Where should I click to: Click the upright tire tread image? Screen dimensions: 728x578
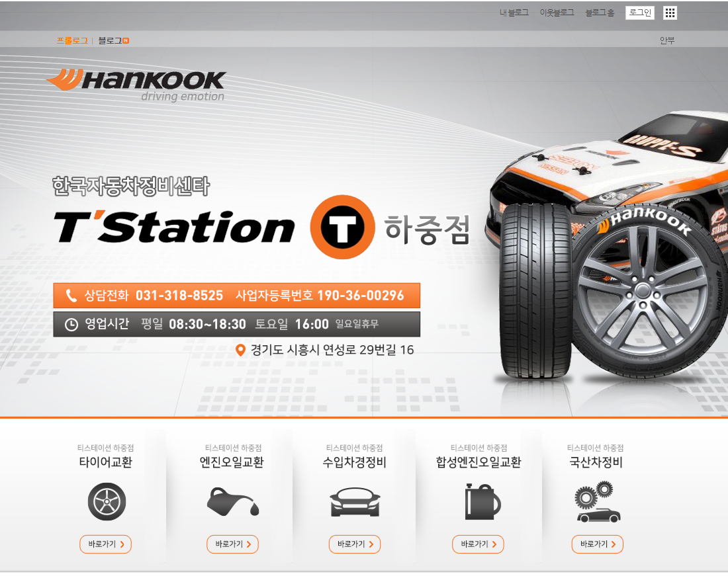point(536,291)
